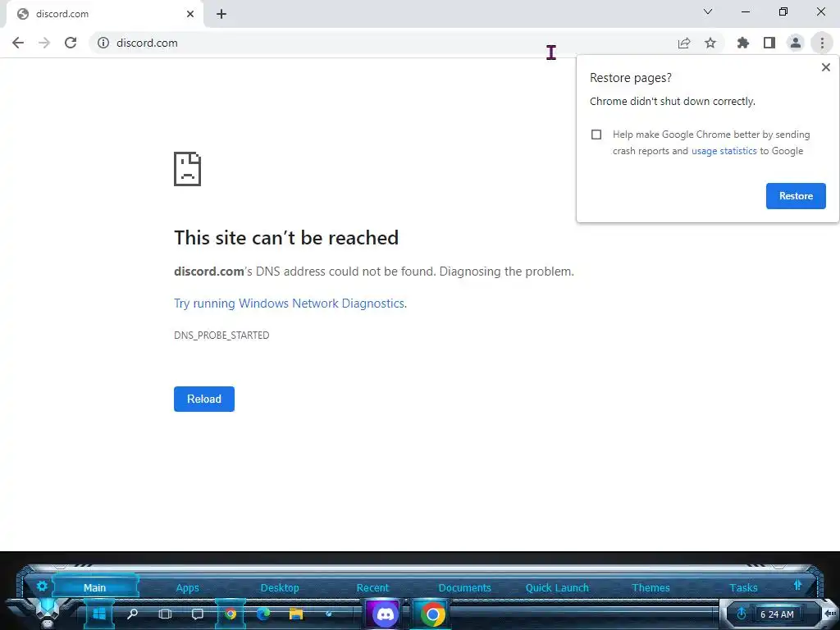Select the discord.com tab
Image resolution: width=840 pixels, height=630 pixels.
(x=104, y=14)
